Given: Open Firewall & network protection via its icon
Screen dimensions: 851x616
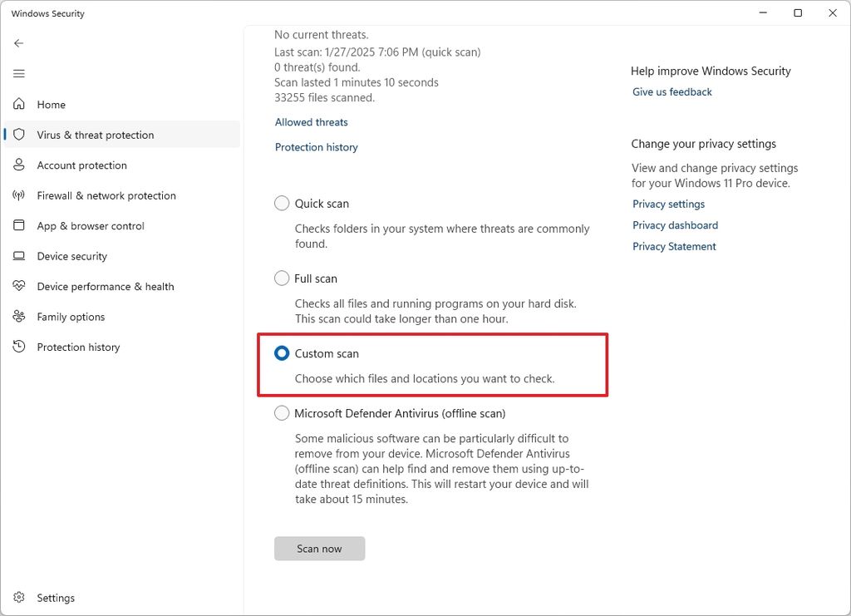Looking at the screenshot, I should pyautogui.click(x=18, y=195).
